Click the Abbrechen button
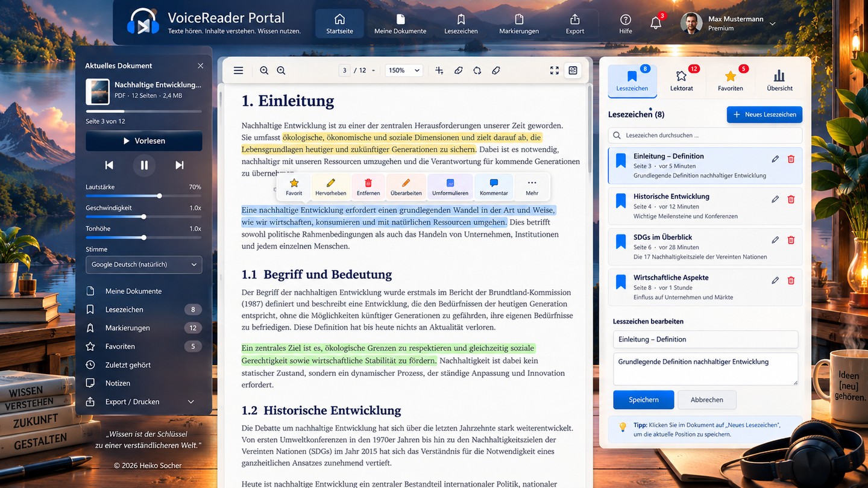Image resolution: width=868 pixels, height=488 pixels. click(707, 399)
